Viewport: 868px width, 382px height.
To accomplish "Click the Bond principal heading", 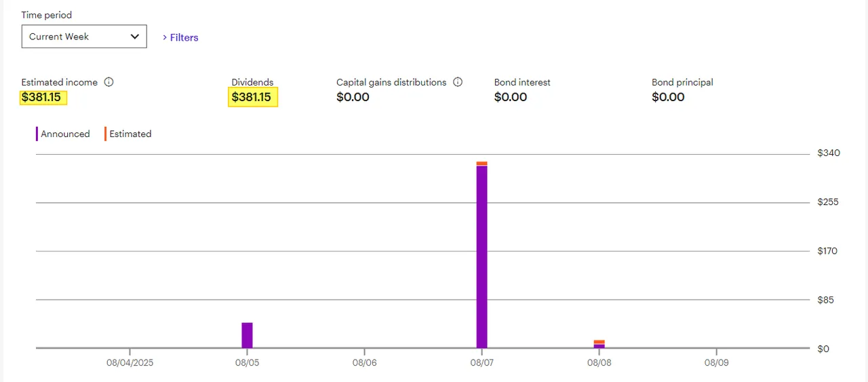I will (682, 82).
